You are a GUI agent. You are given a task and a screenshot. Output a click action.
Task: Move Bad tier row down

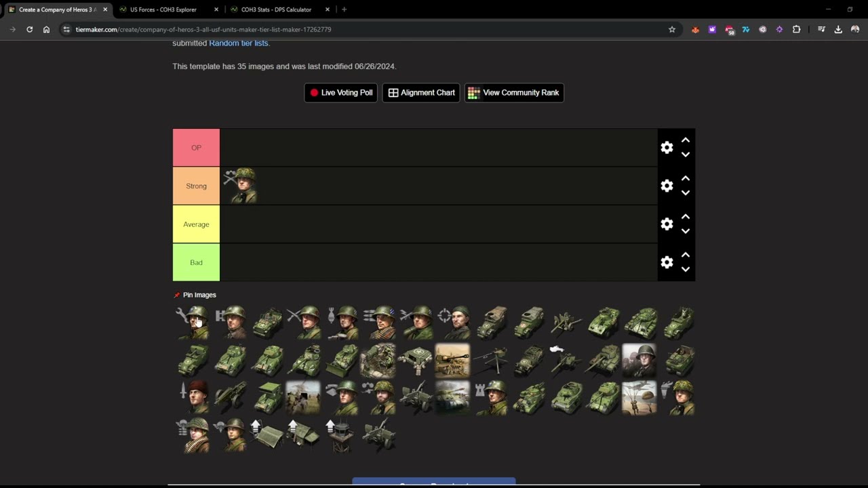coord(686,269)
